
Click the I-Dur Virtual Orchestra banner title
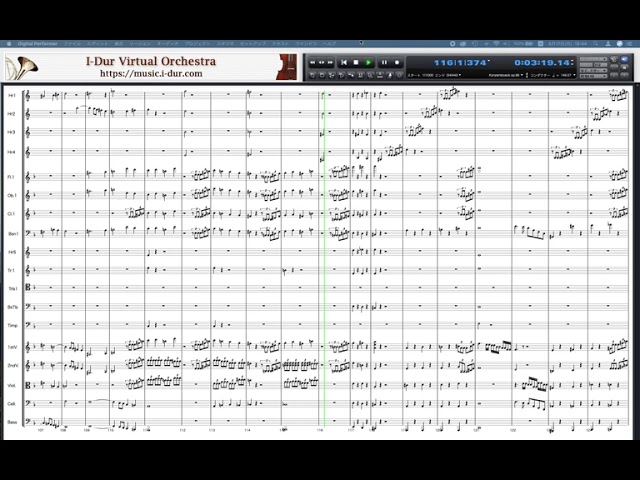(x=151, y=61)
